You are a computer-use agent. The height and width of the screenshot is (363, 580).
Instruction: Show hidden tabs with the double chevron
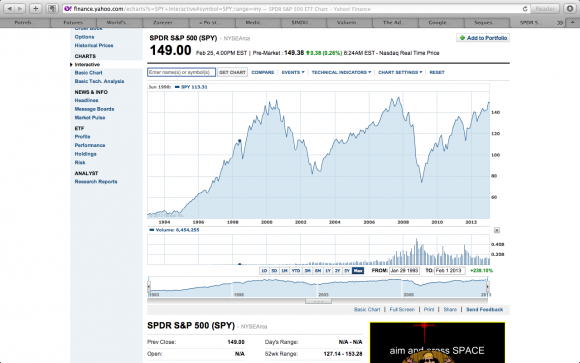tap(560, 23)
